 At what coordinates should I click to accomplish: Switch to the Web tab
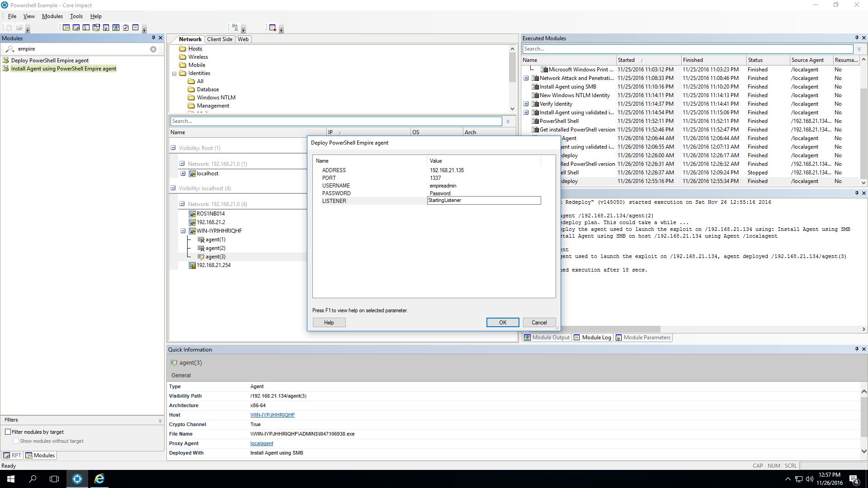[x=243, y=39]
